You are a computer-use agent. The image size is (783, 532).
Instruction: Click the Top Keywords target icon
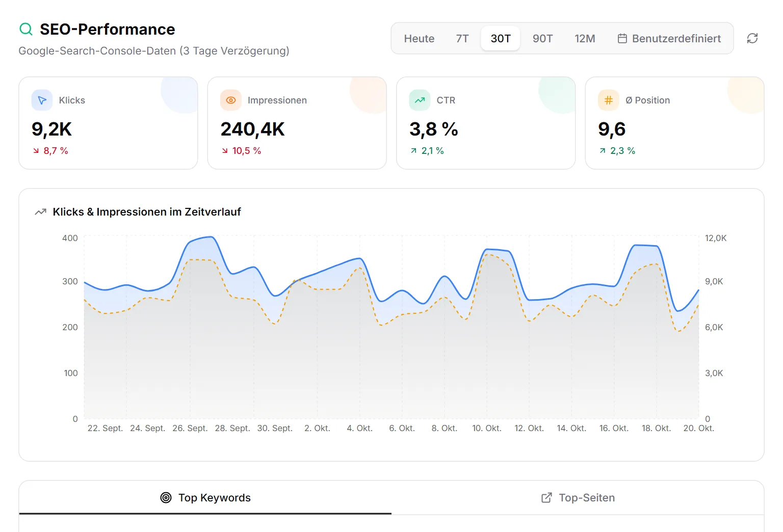(x=166, y=498)
